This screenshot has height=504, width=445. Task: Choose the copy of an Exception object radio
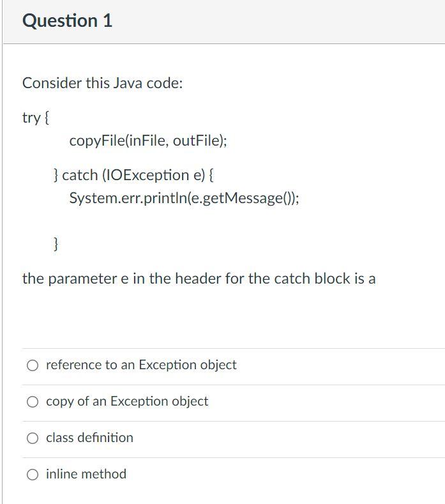click(33, 402)
